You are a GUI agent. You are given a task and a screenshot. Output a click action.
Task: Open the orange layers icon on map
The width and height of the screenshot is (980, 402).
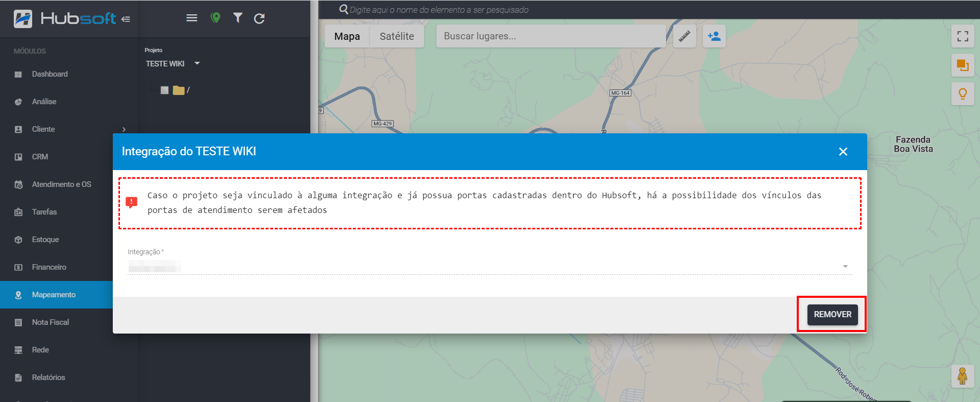963,65
